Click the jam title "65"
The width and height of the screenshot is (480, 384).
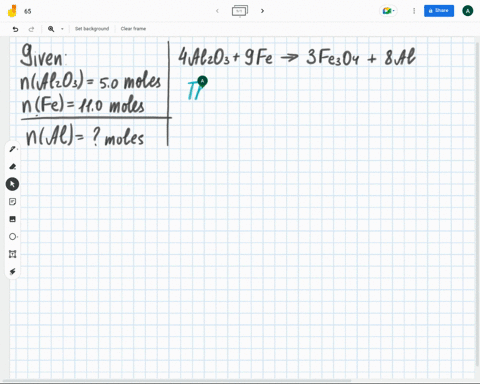coord(28,11)
